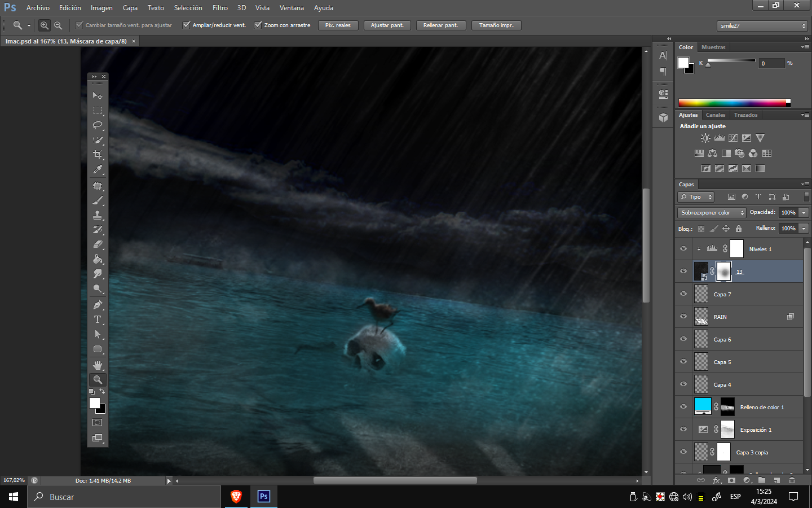Hide the Capa 7 layer
Viewport: 812px width, 508px height.
683,294
